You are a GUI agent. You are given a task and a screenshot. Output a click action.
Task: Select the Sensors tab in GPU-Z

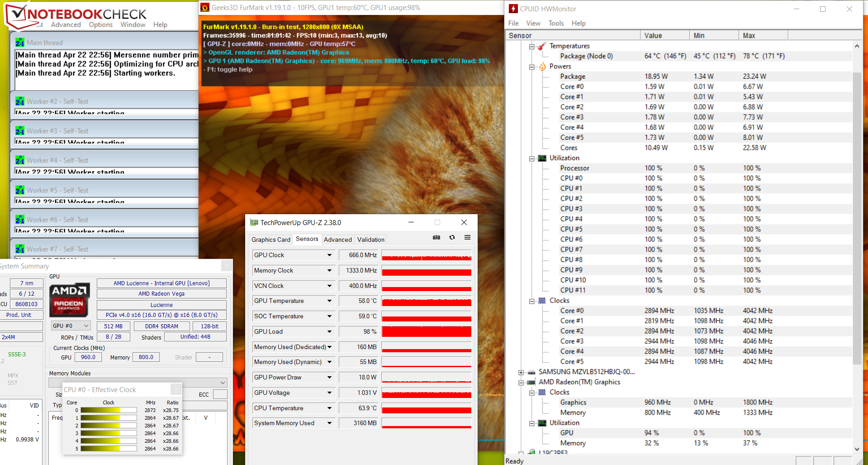tap(307, 239)
